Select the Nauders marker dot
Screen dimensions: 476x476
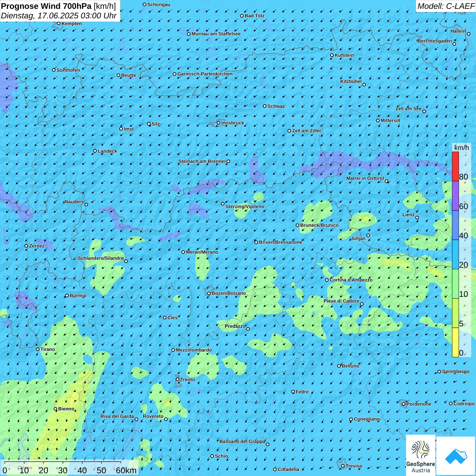pos(86,204)
